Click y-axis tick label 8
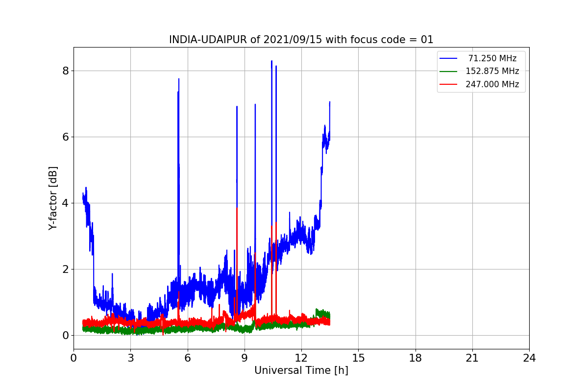The height and width of the screenshot is (392, 588). pos(66,71)
